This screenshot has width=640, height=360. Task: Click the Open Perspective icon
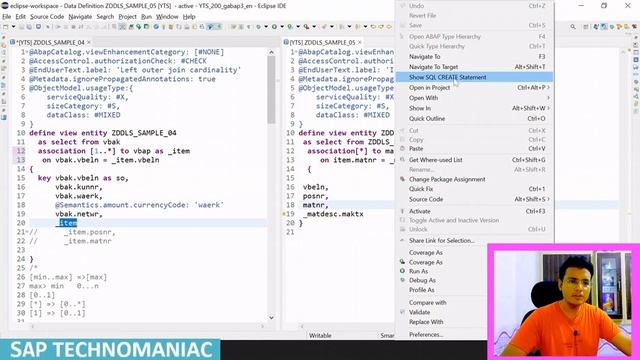(586, 27)
